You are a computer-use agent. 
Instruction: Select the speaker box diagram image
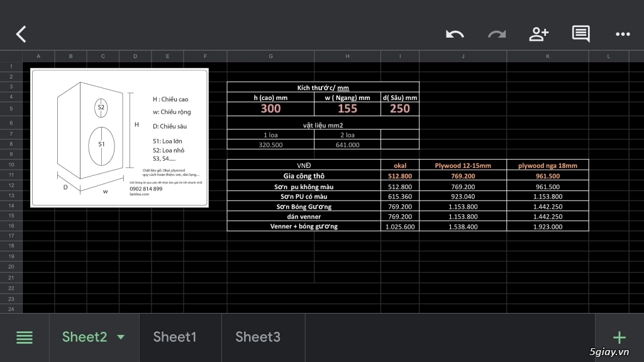(x=119, y=138)
